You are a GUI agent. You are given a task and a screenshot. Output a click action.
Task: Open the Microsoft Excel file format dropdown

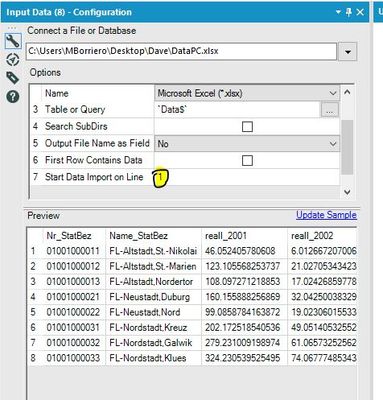(247, 93)
